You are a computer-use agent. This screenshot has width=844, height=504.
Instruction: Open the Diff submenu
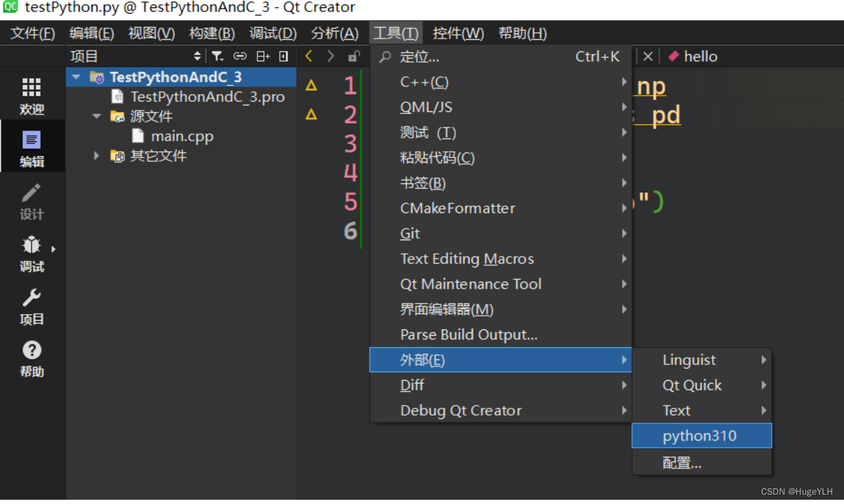click(x=501, y=385)
